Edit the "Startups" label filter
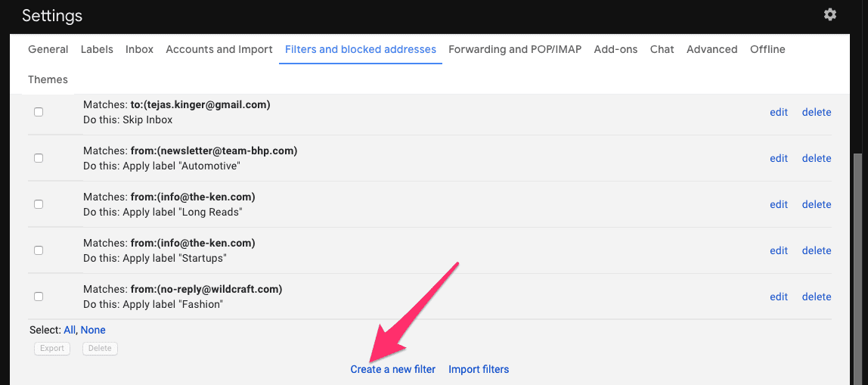 [778, 250]
